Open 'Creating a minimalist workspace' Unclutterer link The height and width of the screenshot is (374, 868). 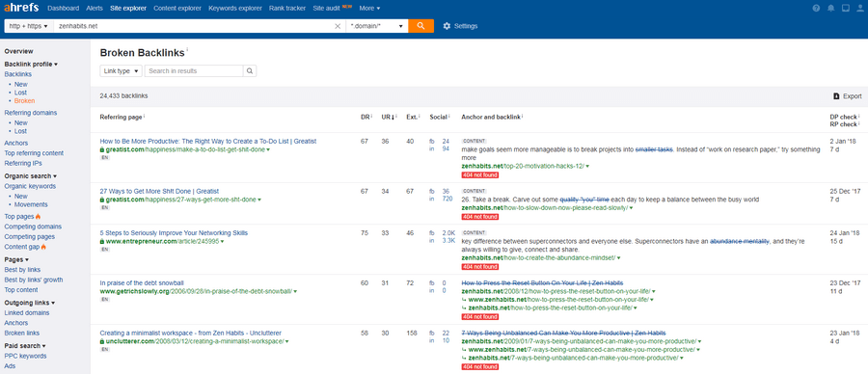190,334
